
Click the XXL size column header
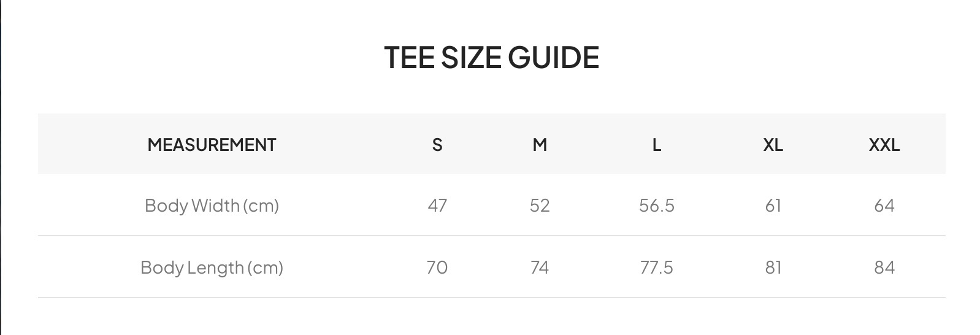884,145
